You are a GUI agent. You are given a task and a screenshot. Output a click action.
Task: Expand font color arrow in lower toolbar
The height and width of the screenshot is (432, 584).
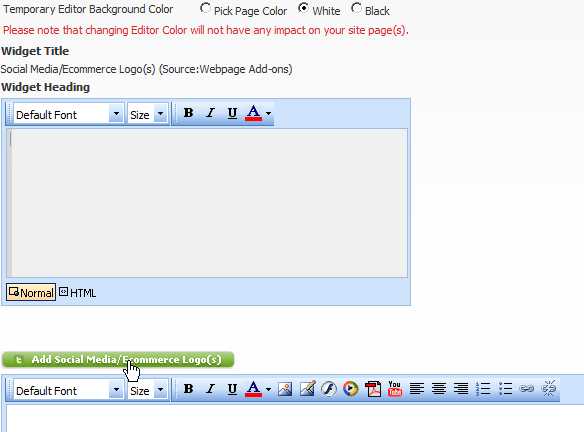point(269,389)
